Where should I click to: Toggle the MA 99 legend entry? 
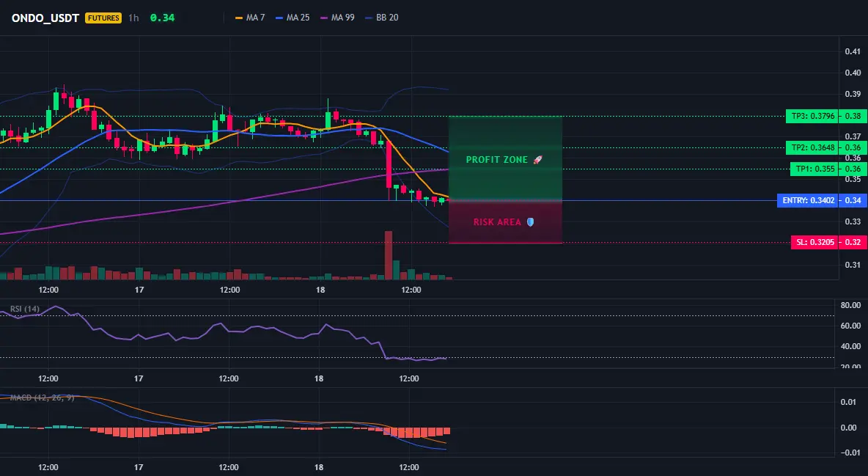[x=337, y=18]
